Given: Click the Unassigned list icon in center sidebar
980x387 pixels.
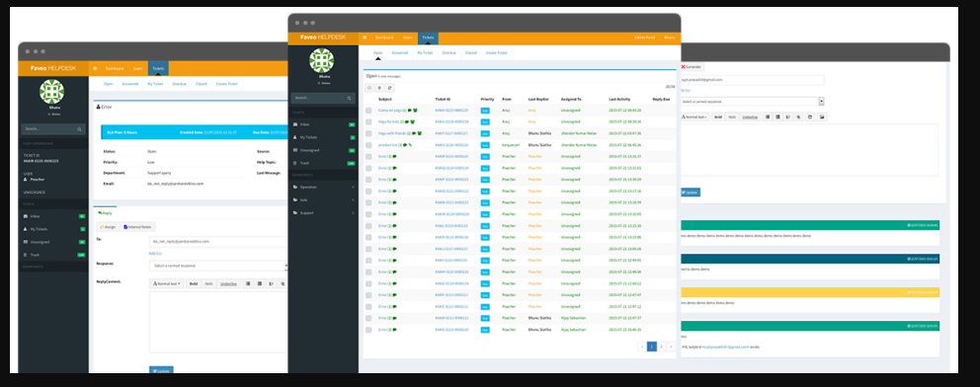Looking at the screenshot, I should (x=295, y=150).
